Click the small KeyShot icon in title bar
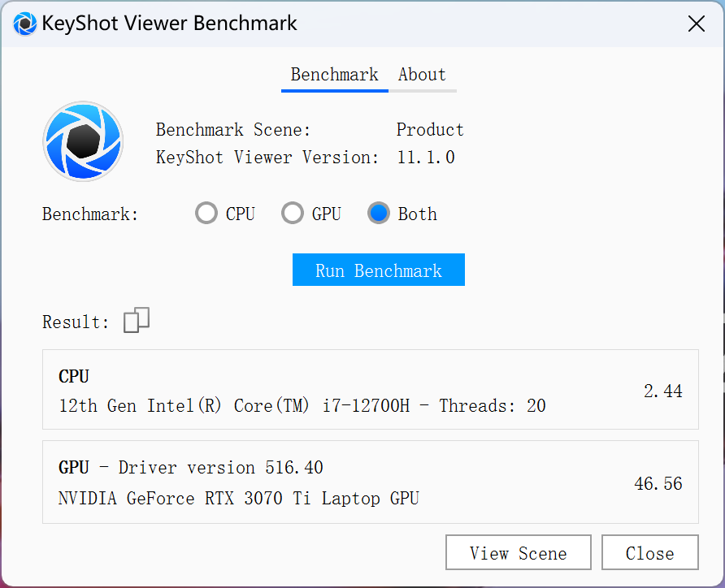The height and width of the screenshot is (588, 725). pyautogui.click(x=24, y=24)
